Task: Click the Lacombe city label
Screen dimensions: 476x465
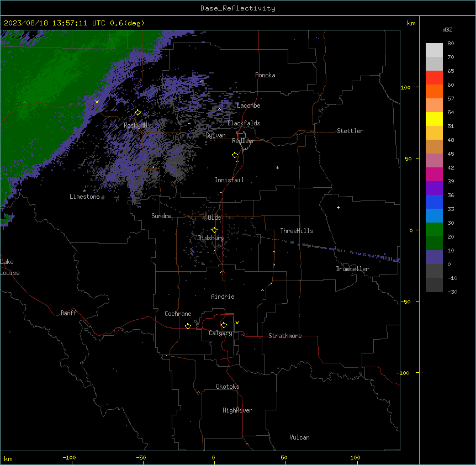Action: pyautogui.click(x=248, y=105)
